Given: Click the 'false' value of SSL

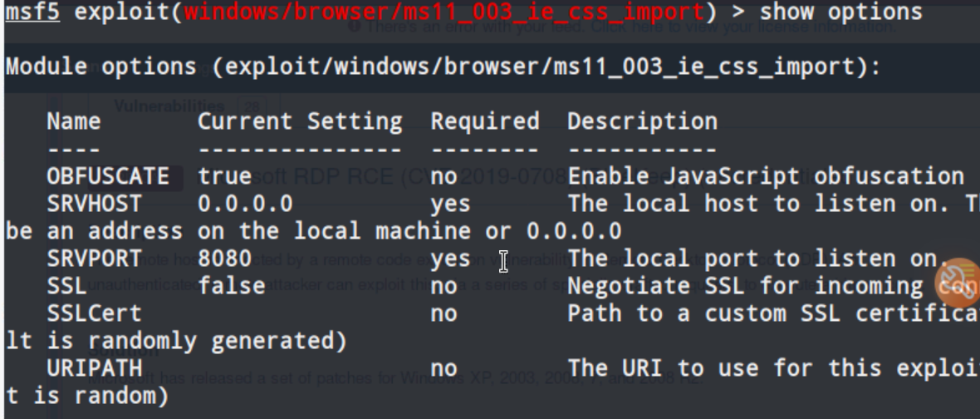Looking at the screenshot, I should pyautogui.click(x=231, y=286).
